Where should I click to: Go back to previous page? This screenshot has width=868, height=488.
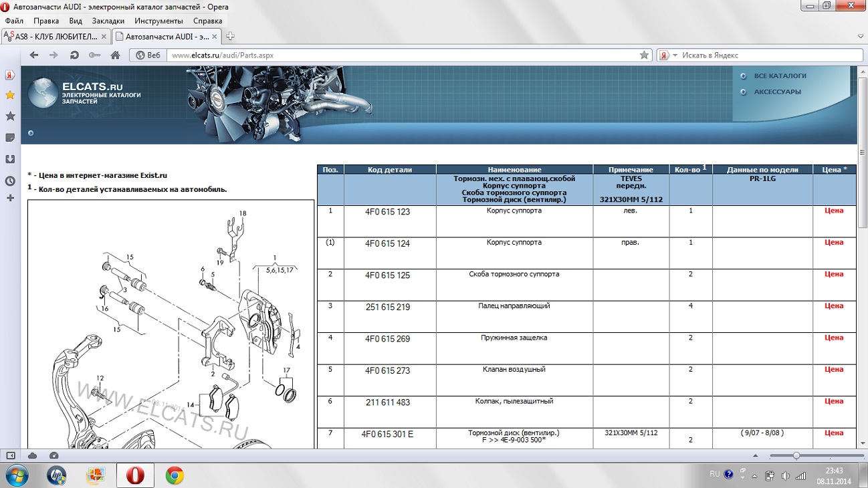pyautogui.click(x=34, y=55)
